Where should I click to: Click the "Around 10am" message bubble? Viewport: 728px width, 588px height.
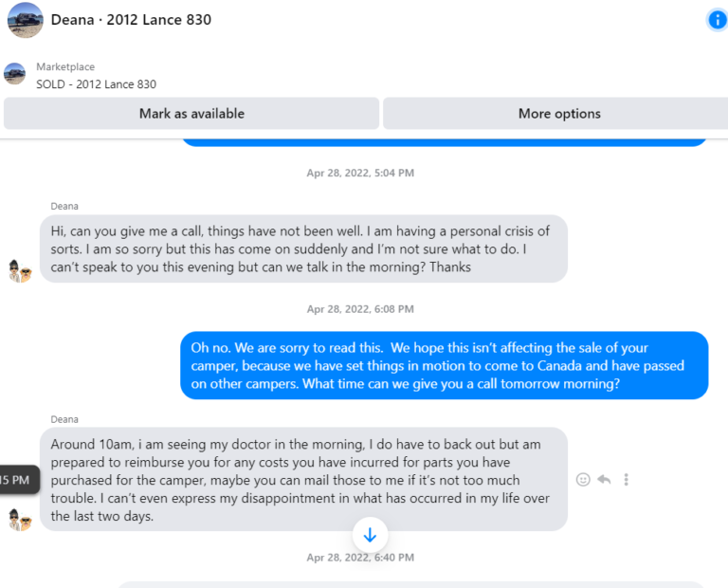tap(303, 479)
